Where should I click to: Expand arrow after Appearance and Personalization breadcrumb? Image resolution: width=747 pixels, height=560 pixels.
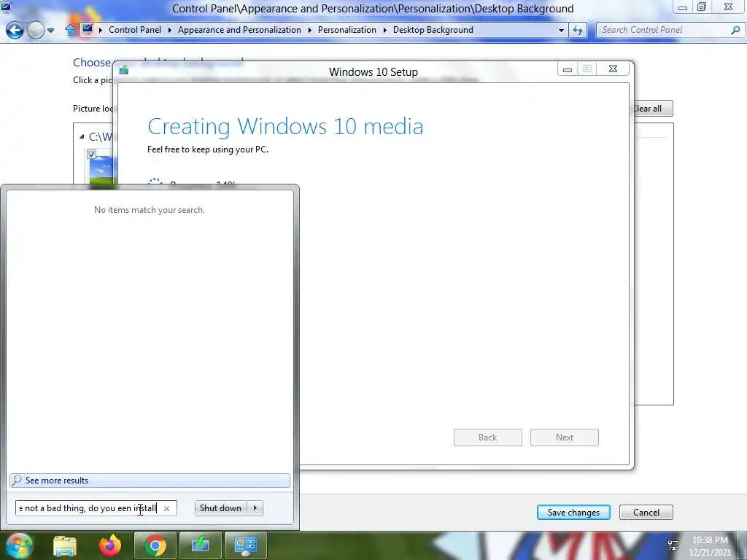309,30
